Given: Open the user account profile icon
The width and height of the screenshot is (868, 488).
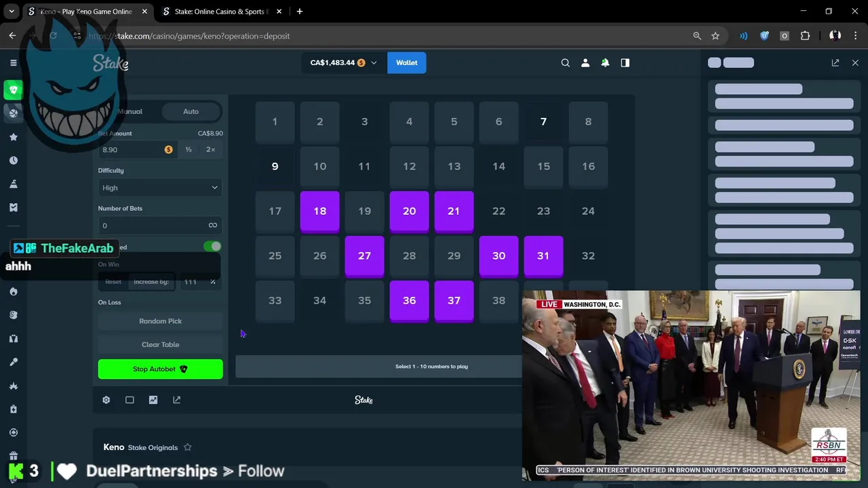Looking at the screenshot, I should point(585,62).
